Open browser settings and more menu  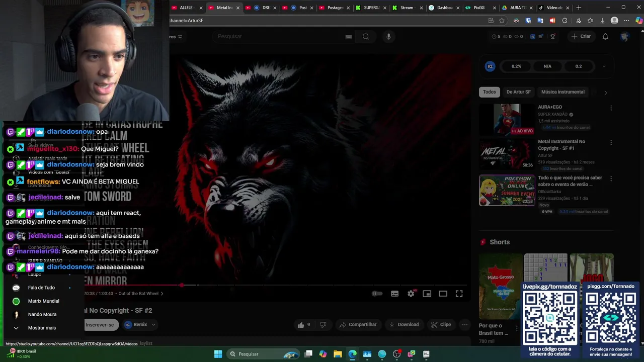[x=626, y=21]
